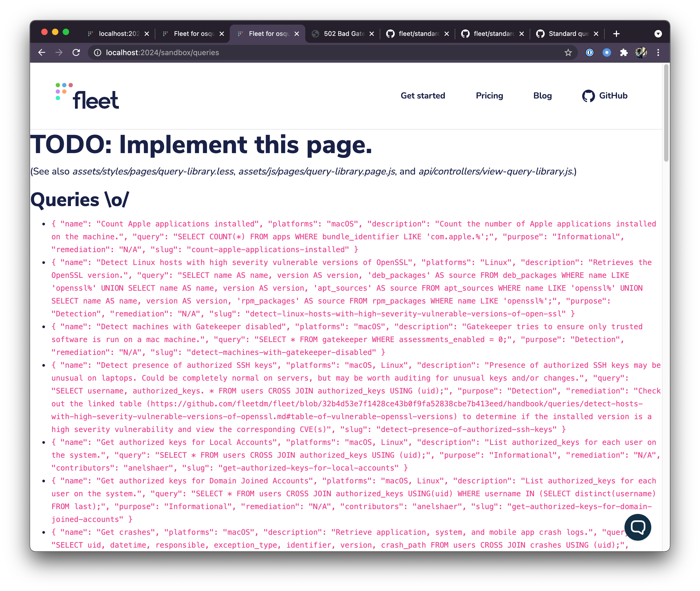Close the localhost:202 tab

[x=147, y=33]
